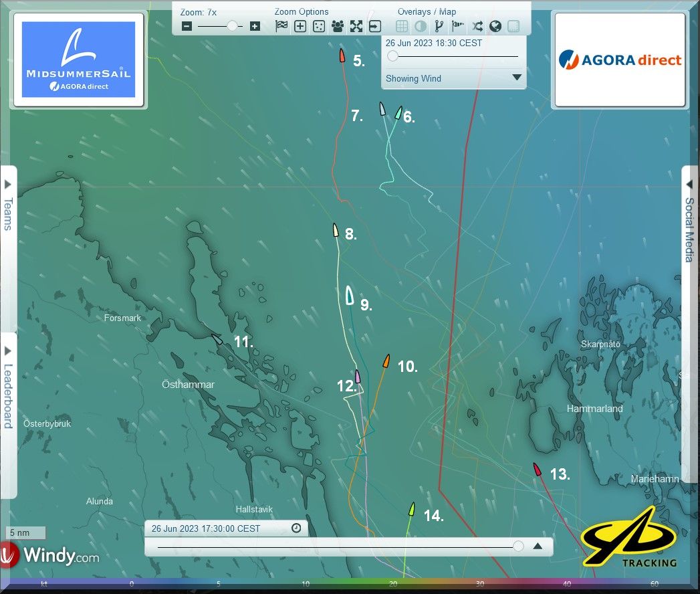Toggle the wind sock overlay
This screenshot has height=594, width=700.
458,27
